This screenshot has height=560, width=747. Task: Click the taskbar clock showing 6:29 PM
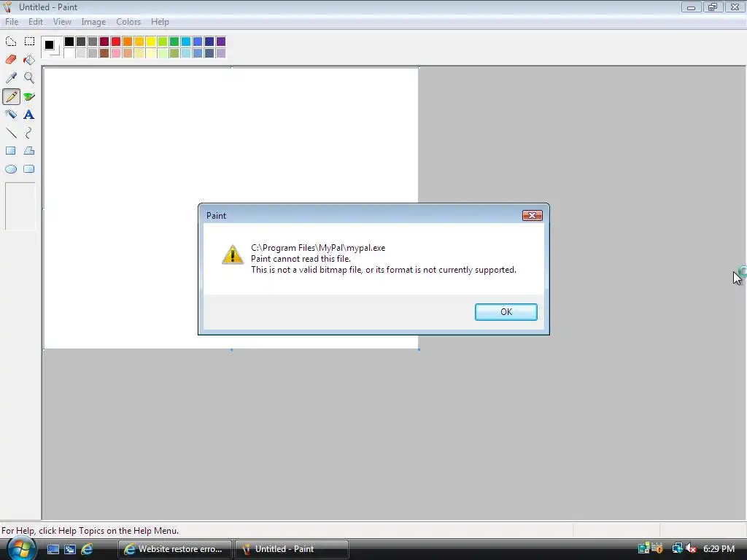pos(719,548)
